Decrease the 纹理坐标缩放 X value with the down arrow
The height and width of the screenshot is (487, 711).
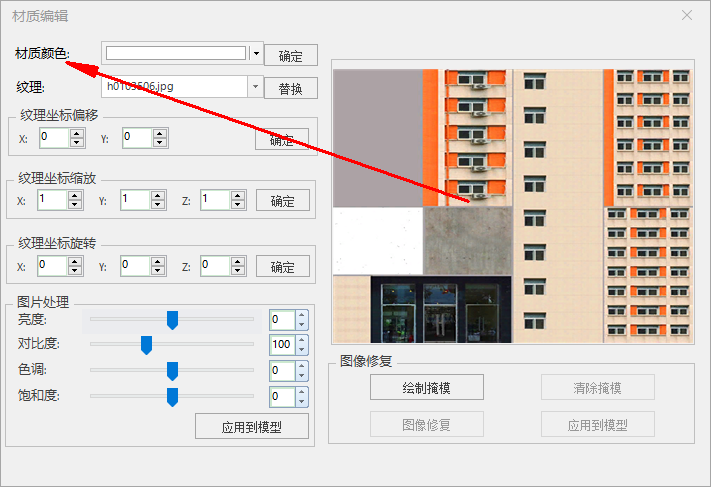75,205
